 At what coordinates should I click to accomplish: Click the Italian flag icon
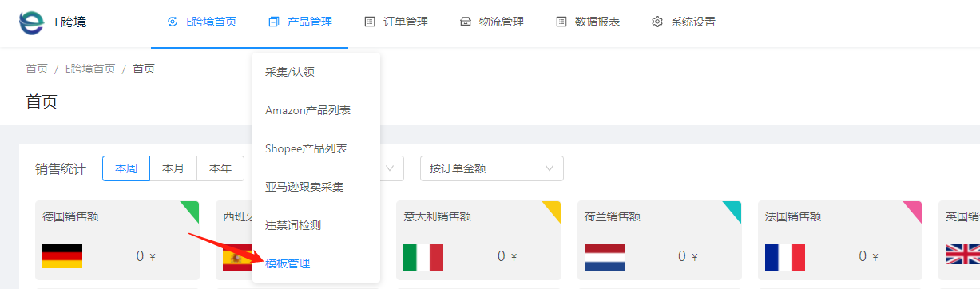pos(423,257)
